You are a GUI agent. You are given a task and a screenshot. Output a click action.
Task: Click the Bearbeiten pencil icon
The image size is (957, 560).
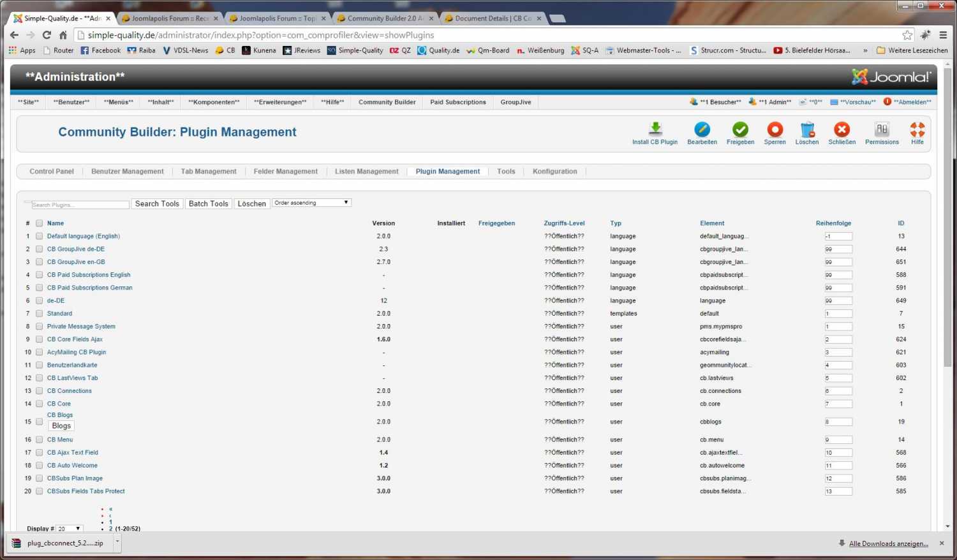point(702,129)
